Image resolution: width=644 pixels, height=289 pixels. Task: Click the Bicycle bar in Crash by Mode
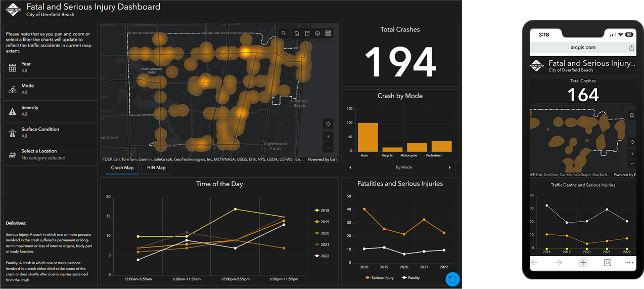(392, 150)
